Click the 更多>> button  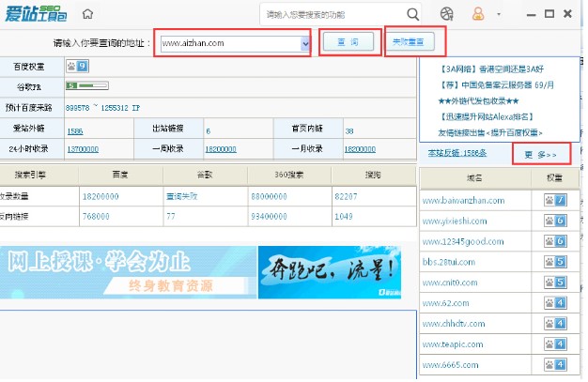pos(541,155)
